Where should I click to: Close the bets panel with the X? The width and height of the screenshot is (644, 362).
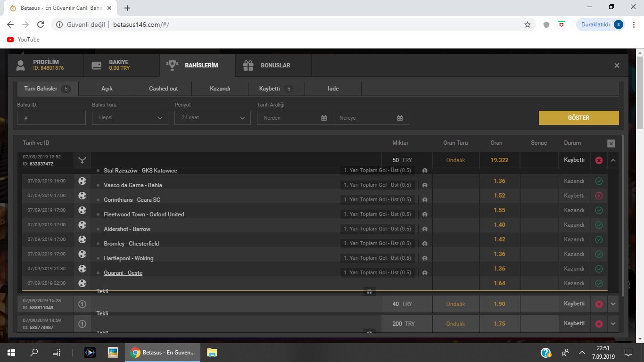click(617, 66)
